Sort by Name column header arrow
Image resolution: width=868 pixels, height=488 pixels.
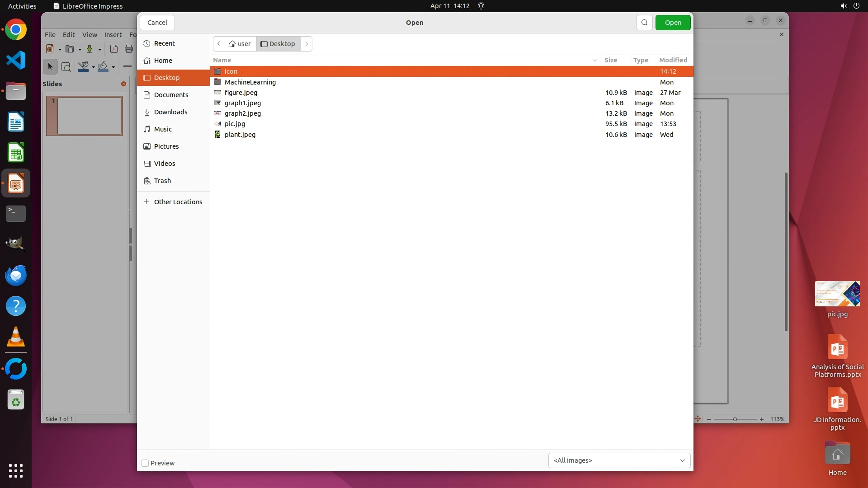tap(594, 60)
